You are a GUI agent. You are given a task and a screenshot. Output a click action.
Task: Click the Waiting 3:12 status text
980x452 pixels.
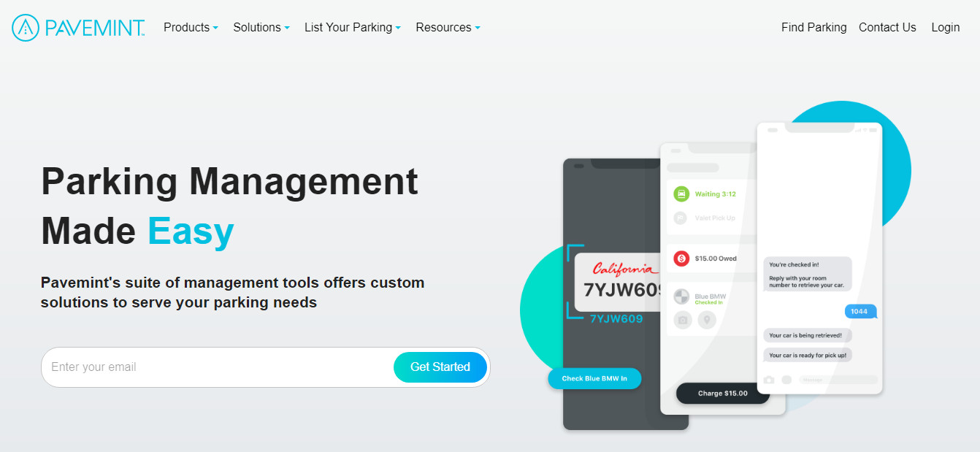(716, 194)
